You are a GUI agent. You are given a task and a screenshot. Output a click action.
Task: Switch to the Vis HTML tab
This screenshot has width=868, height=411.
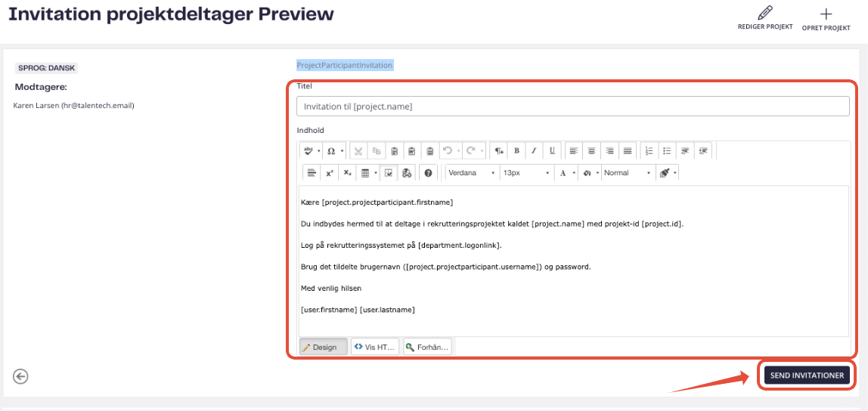coord(375,348)
